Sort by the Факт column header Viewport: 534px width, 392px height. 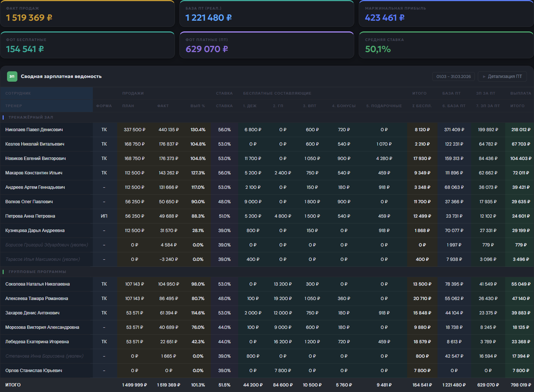click(x=163, y=106)
